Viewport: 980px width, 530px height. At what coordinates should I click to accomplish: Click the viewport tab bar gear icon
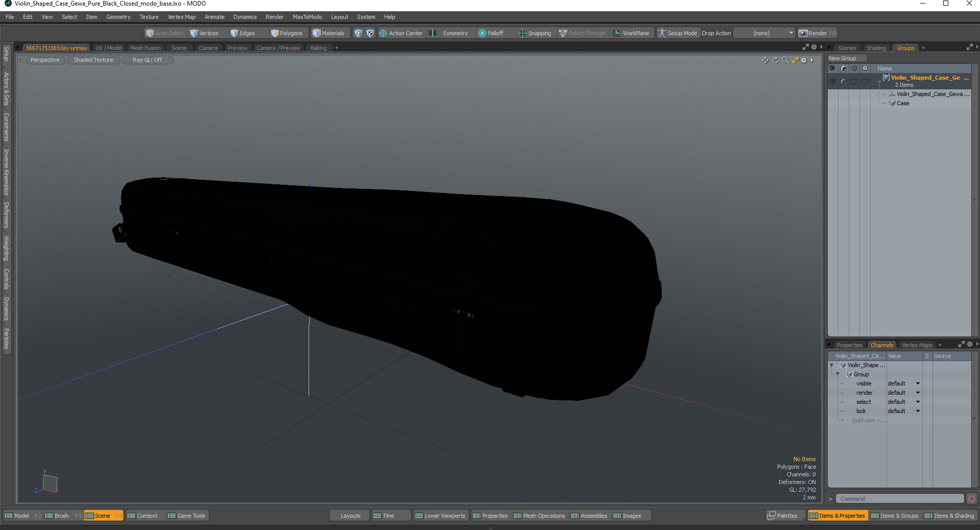(814, 47)
